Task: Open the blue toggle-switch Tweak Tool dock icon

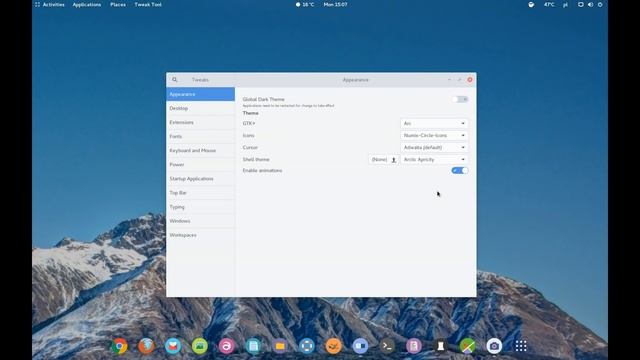Action: coord(360,346)
